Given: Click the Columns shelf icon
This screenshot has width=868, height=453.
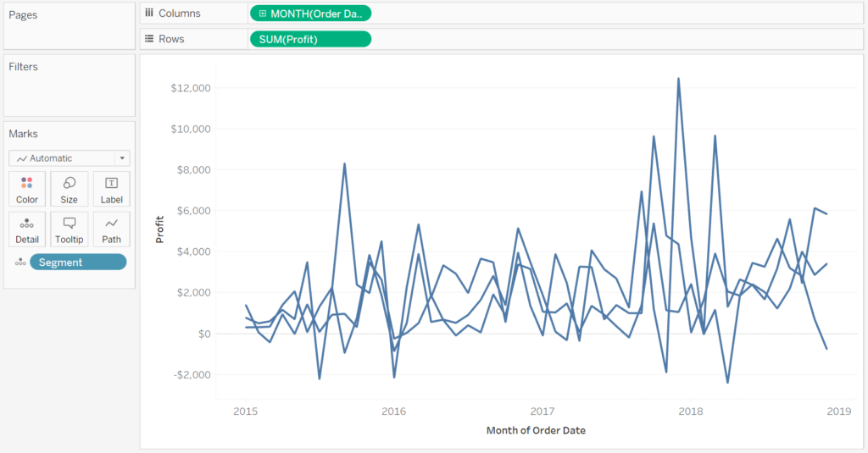Looking at the screenshot, I should pos(149,13).
